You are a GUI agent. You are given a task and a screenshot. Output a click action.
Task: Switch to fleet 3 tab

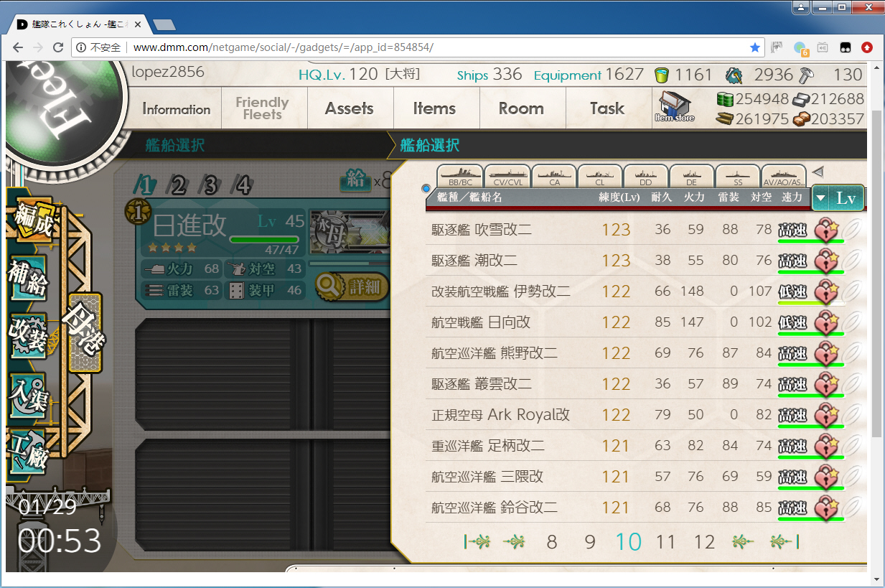(x=210, y=186)
